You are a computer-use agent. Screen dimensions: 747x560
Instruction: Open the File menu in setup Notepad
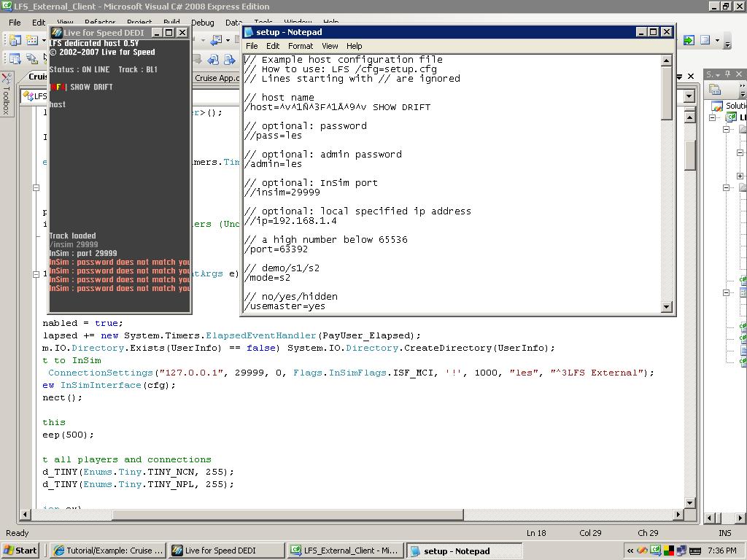252,46
